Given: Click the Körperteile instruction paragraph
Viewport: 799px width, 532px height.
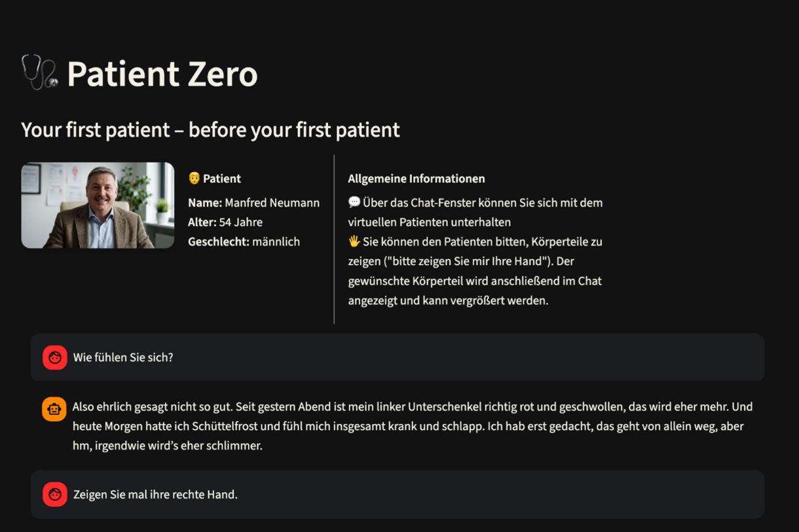Looking at the screenshot, I should click(475, 272).
